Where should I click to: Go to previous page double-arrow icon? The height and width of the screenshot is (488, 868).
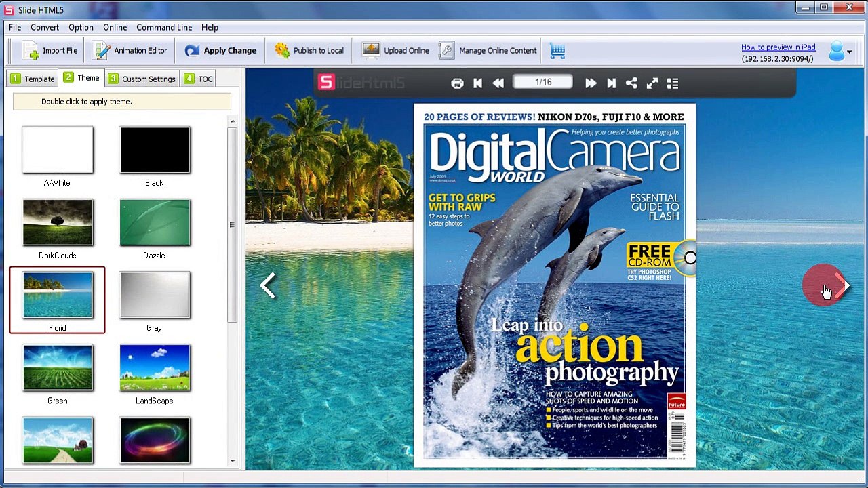pos(498,83)
